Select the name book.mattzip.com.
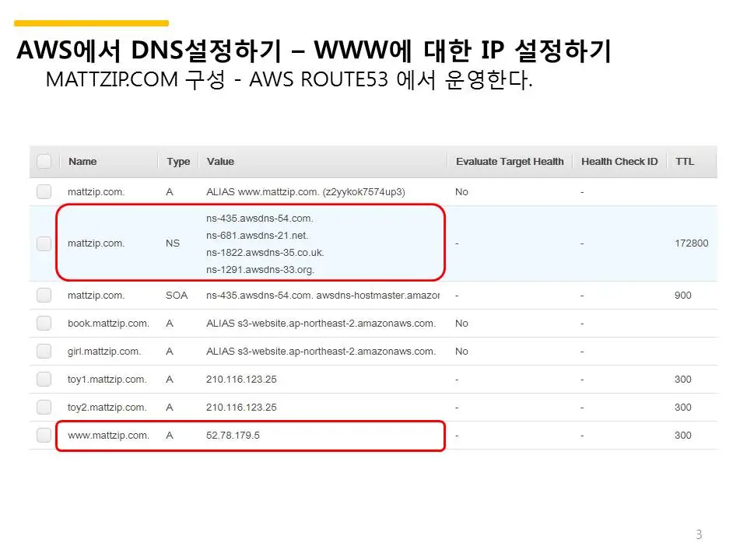 tap(108, 324)
